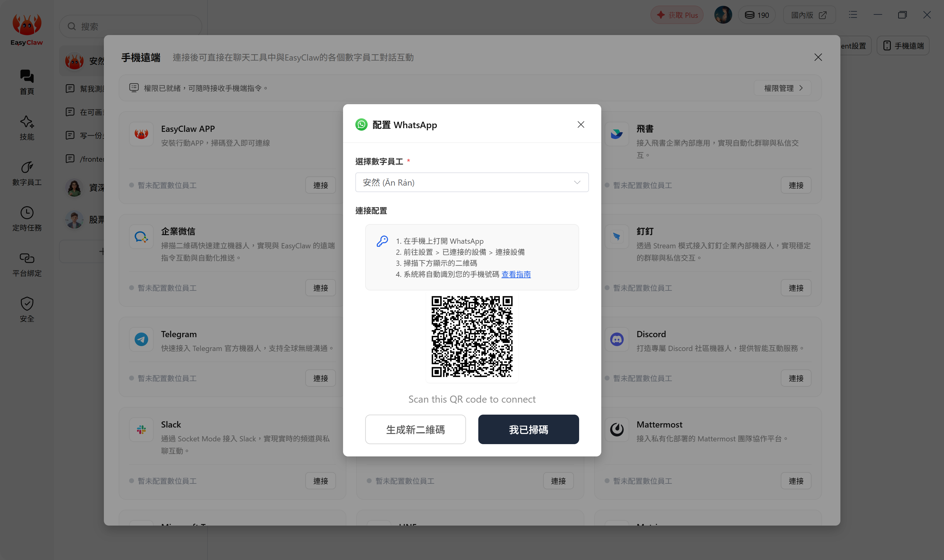Select the 資深 employee avatar
Screen dimensions: 944x560
pyautogui.click(x=74, y=187)
